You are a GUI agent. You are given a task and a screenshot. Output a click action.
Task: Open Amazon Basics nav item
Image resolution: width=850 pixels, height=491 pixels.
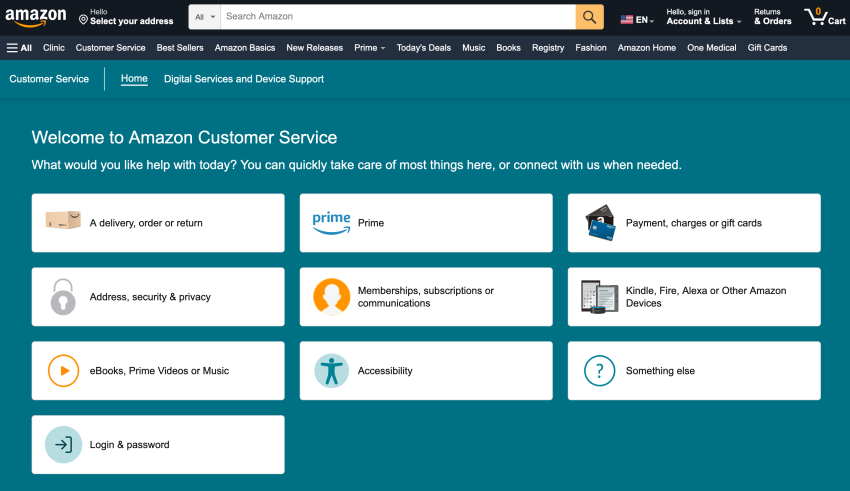(244, 48)
